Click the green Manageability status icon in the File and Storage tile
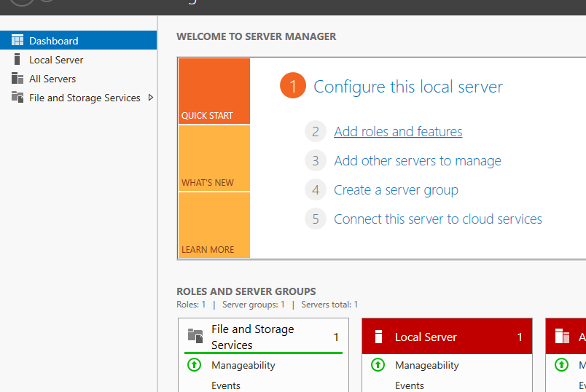Viewport: 586px width, 392px height. click(x=194, y=365)
